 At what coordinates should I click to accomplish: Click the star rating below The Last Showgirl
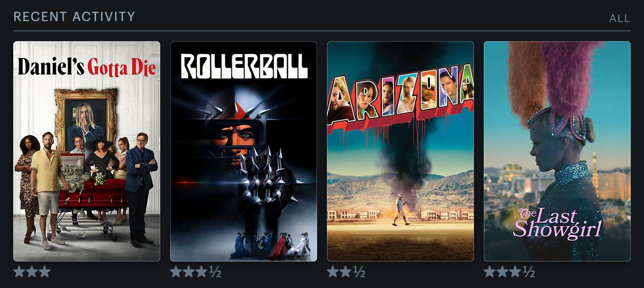[x=509, y=272]
